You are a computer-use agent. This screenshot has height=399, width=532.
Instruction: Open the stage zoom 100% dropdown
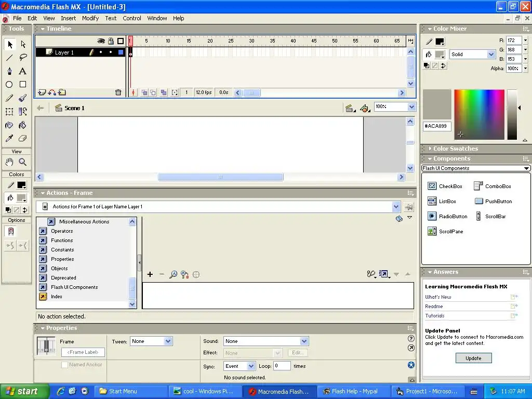pos(411,107)
